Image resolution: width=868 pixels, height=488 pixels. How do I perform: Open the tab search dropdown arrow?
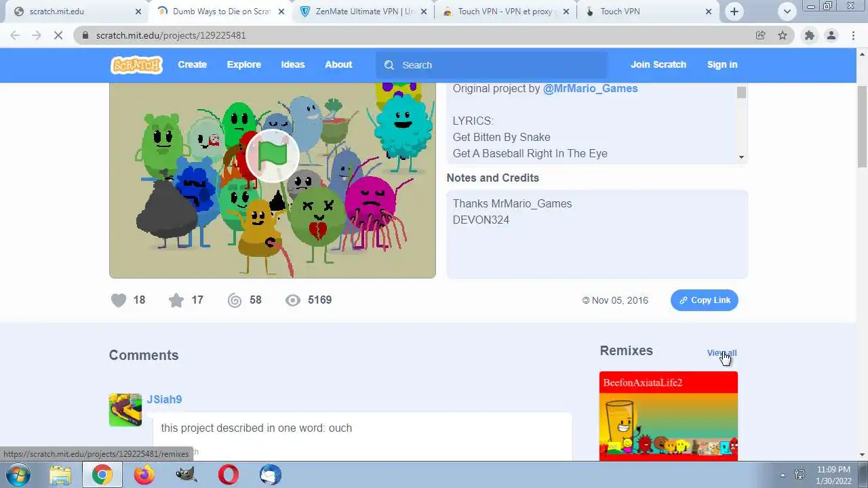tap(787, 12)
